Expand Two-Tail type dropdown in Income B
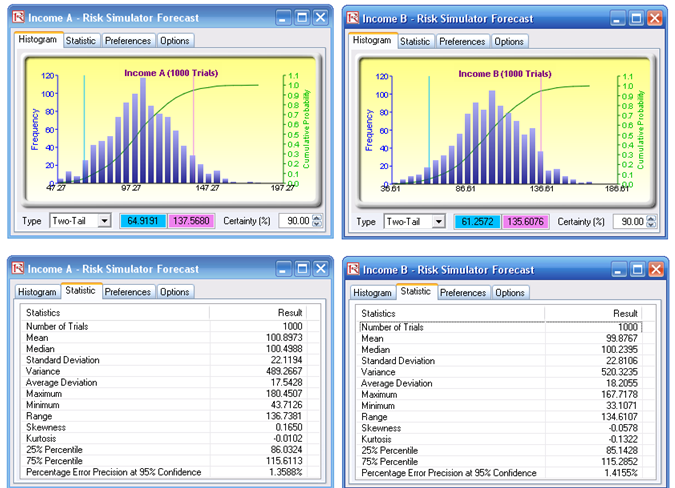Screen dimensions: 675x488 pos(438,222)
